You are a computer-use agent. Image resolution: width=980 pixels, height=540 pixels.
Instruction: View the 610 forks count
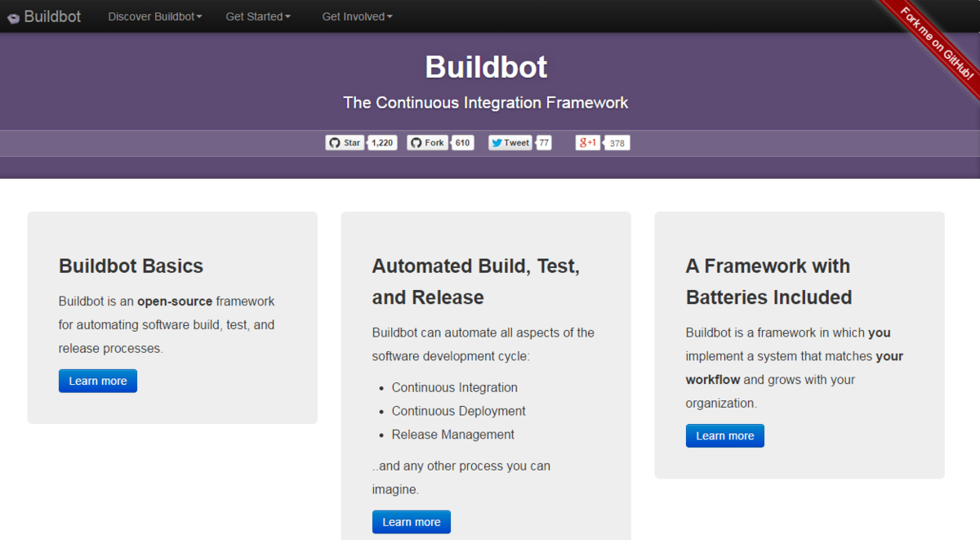[463, 143]
